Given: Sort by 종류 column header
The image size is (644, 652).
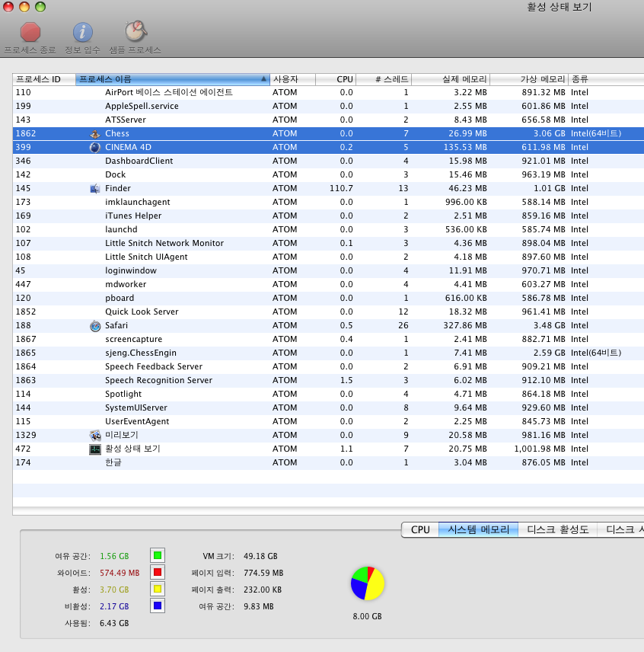Looking at the screenshot, I should (606, 79).
